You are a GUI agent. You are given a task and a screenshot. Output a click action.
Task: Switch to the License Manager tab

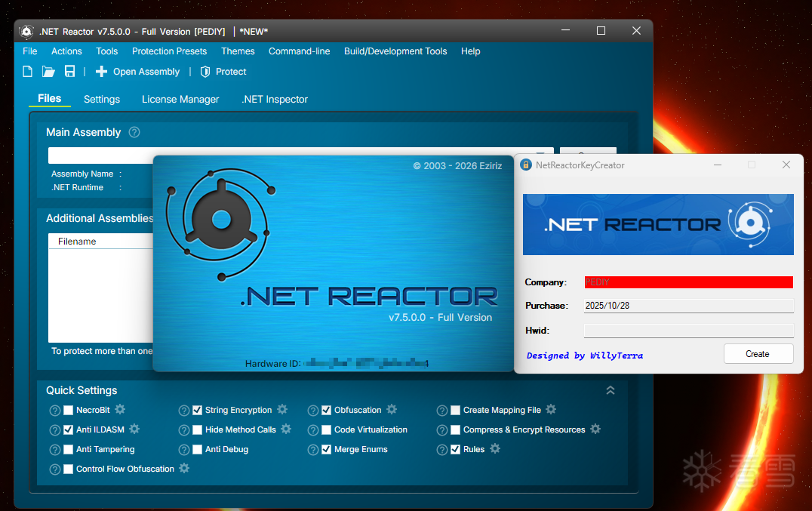pos(180,99)
